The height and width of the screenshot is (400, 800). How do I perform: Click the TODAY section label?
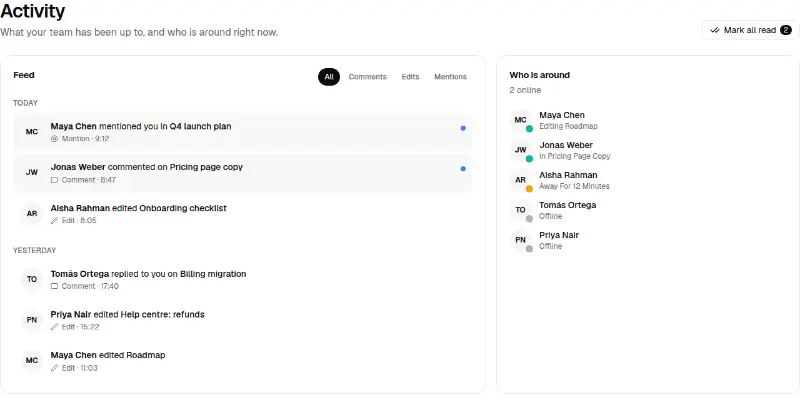coord(26,103)
